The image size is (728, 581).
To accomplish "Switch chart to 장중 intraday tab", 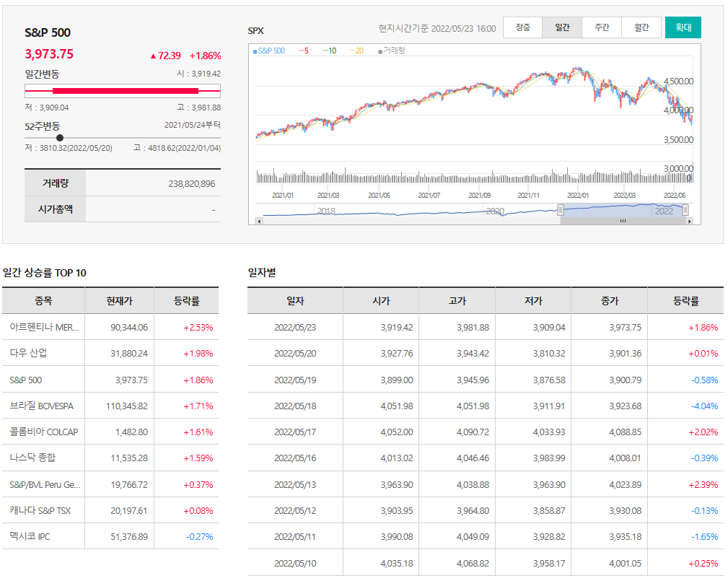I will (x=523, y=27).
